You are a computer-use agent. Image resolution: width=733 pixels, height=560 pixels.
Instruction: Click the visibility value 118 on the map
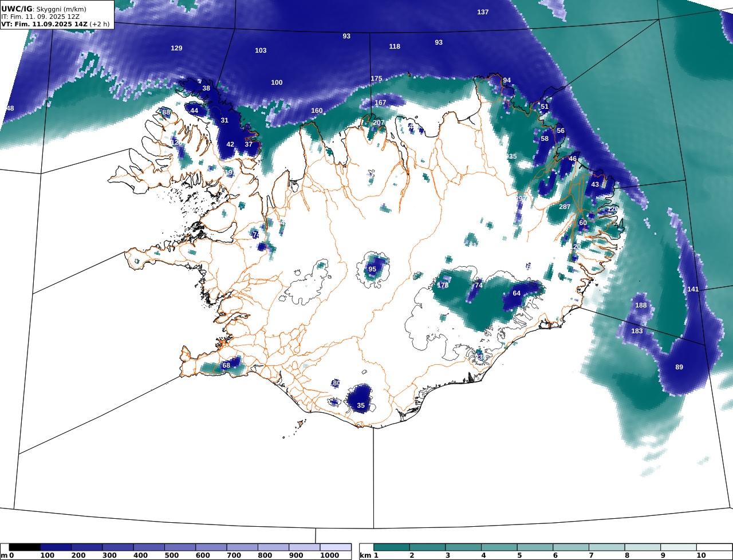pos(395,46)
